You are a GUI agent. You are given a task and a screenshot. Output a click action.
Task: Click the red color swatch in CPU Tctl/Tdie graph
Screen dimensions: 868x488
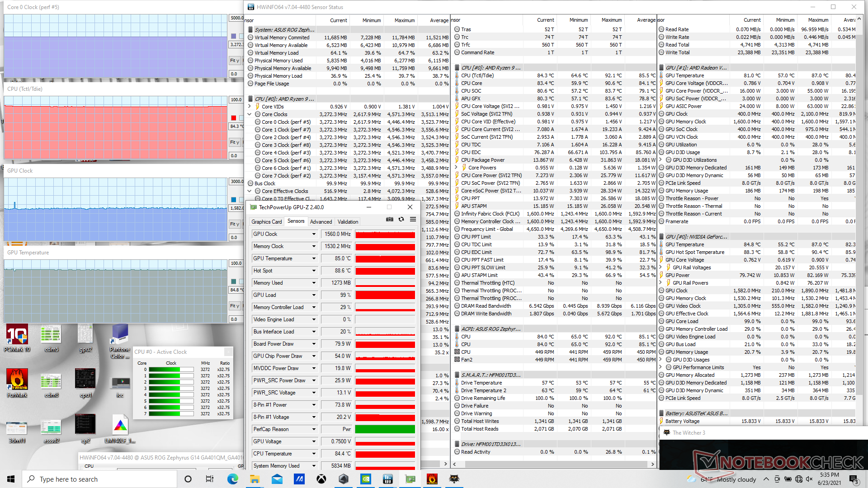pyautogui.click(x=233, y=118)
